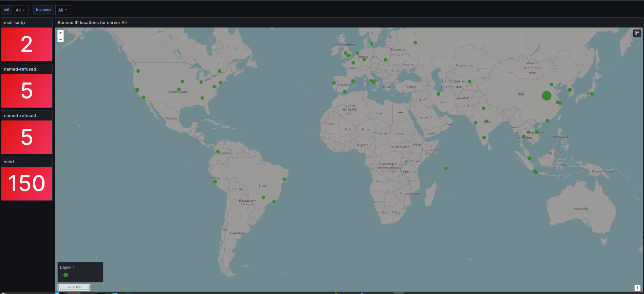Screen dimensions: 644x294
Task: Click the Instance variable label
Action: (44, 10)
